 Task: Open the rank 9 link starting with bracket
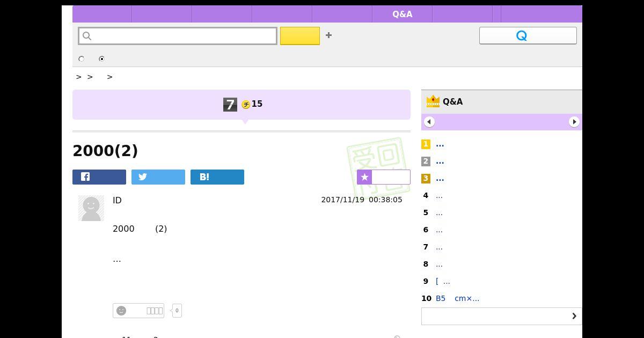point(443,282)
